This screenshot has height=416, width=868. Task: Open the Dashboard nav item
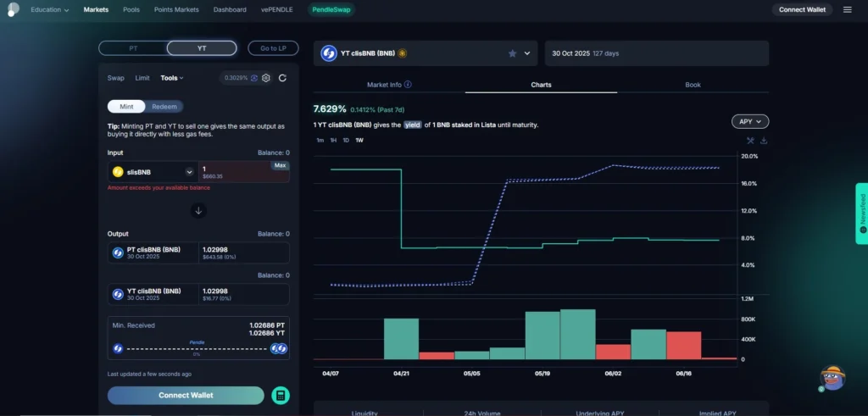click(230, 9)
